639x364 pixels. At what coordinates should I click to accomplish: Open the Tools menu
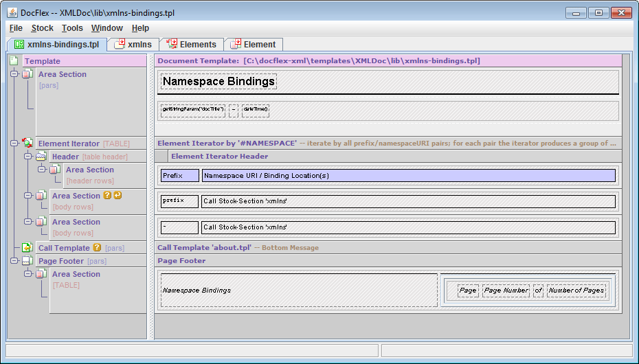click(x=72, y=28)
